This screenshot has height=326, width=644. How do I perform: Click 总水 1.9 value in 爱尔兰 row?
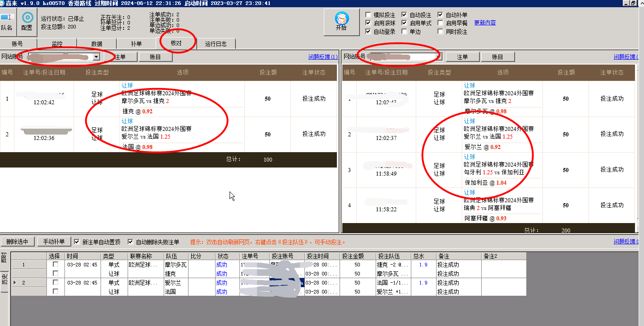coord(423,283)
